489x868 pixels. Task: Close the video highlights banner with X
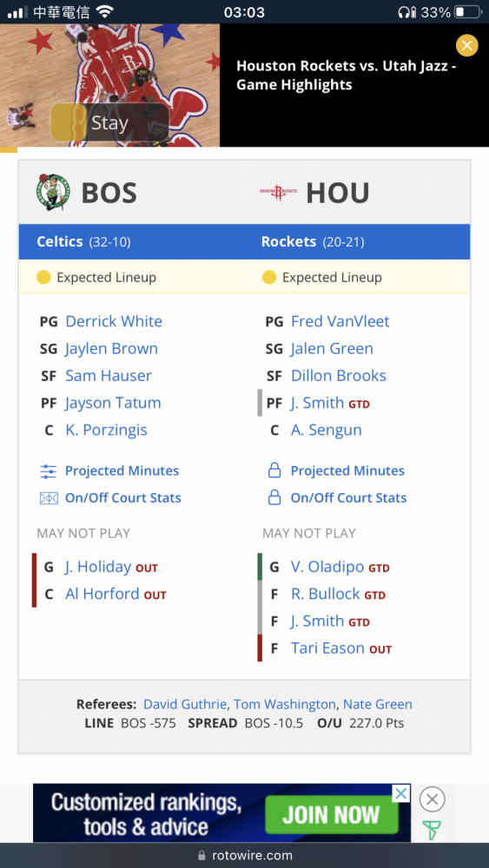tap(466, 45)
